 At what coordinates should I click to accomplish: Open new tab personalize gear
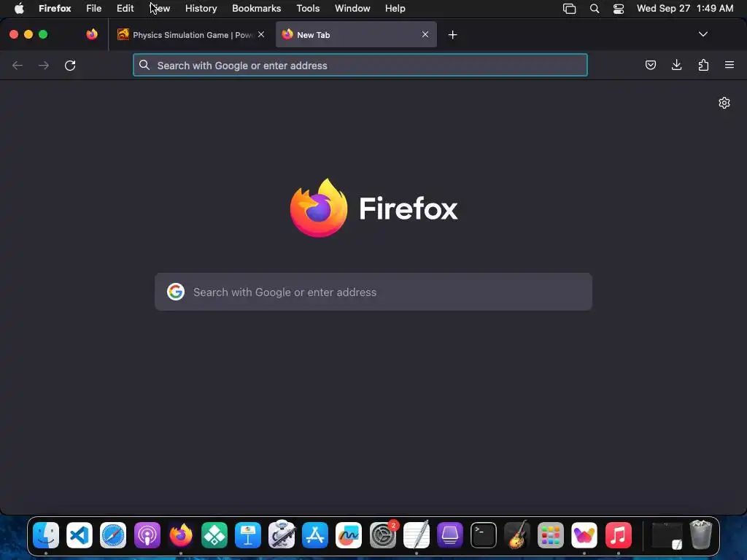[x=724, y=103]
